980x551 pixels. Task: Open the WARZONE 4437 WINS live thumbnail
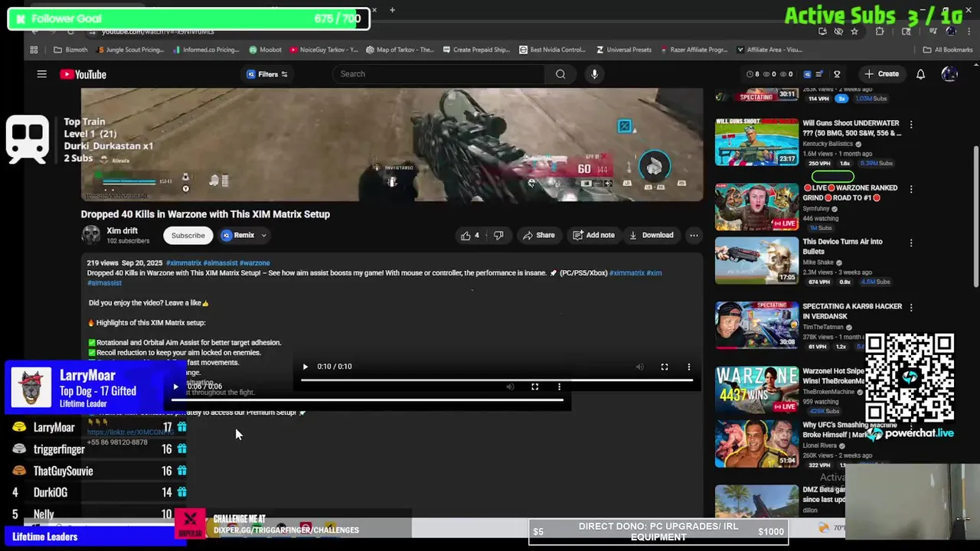coord(756,390)
